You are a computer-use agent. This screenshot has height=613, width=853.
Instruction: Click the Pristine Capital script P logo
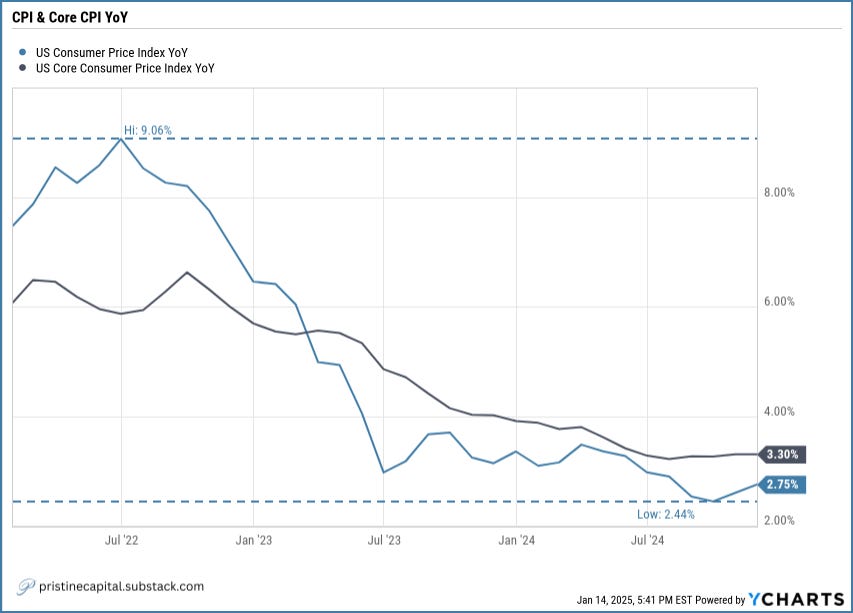click(26, 587)
